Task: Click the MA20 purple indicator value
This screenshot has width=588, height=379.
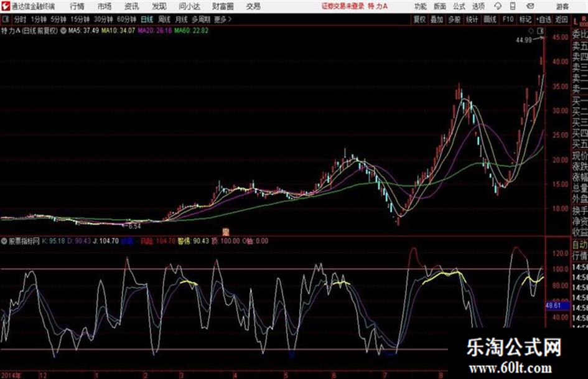Action: point(154,30)
